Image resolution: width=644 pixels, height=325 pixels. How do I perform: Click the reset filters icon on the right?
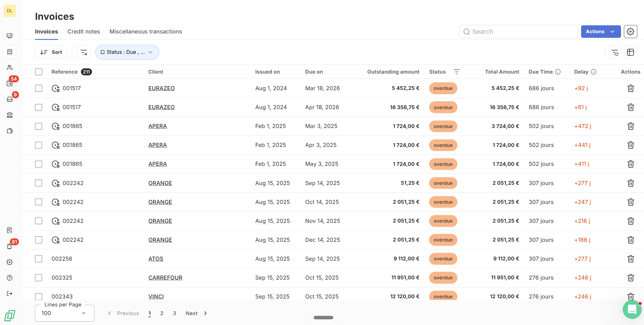[615, 52]
